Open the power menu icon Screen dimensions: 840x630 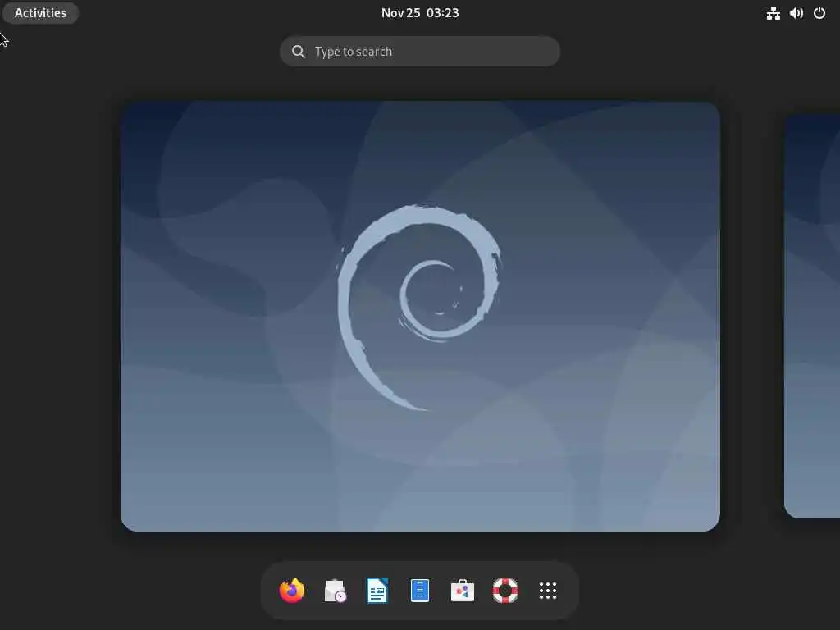[819, 13]
